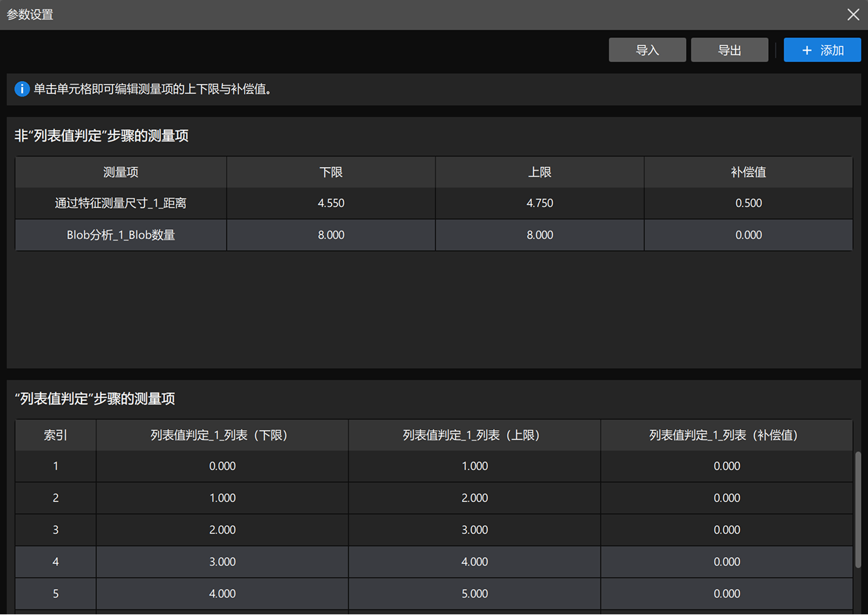Click the 导出 export button
Image resolution: width=868 pixels, height=615 pixels.
(729, 50)
